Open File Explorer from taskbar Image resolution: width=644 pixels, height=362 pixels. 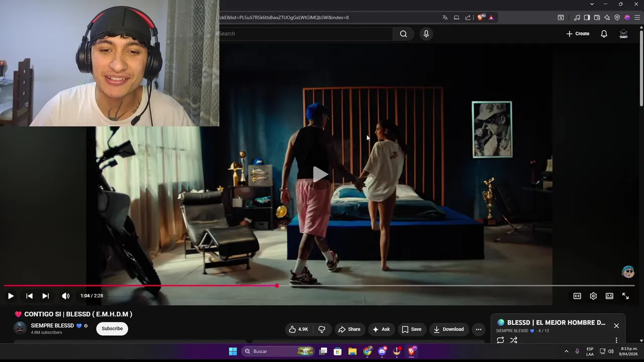pos(352,351)
